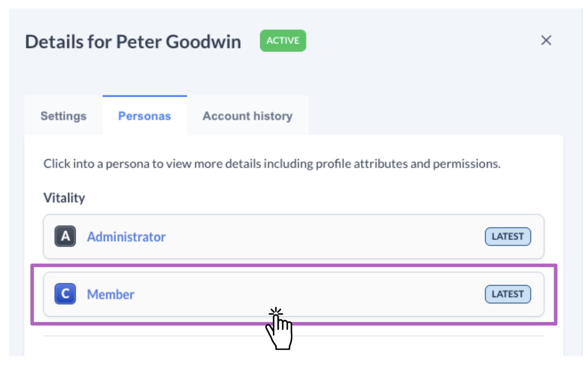This screenshot has height=366, width=588.
Task: Open the Account history tab
Action: click(x=247, y=116)
